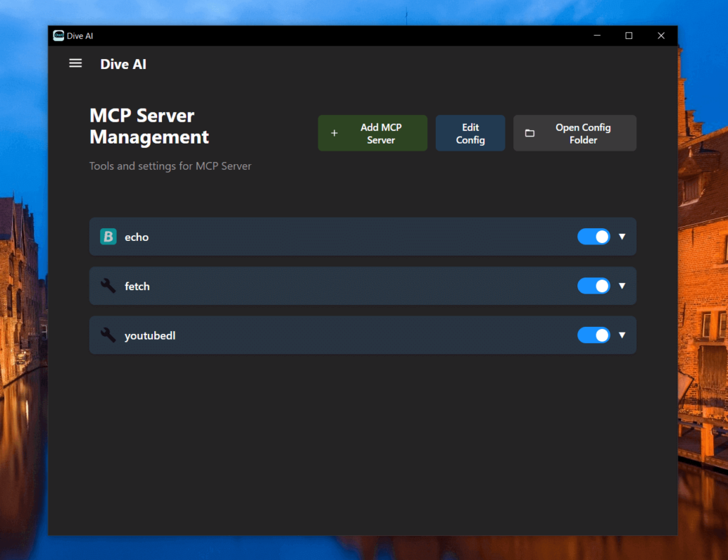Switch off the youtubedl server toggle
This screenshot has width=728, height=560.
coord(594,335)
